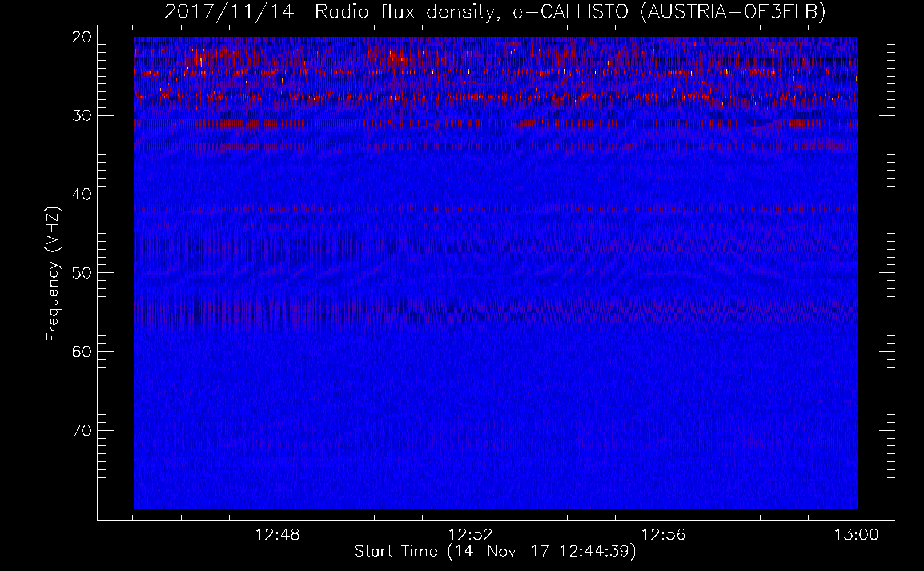The image size is (924, 571).
Task: Click the 50 MHz frequency tick label
Action: tap(83, 273)
